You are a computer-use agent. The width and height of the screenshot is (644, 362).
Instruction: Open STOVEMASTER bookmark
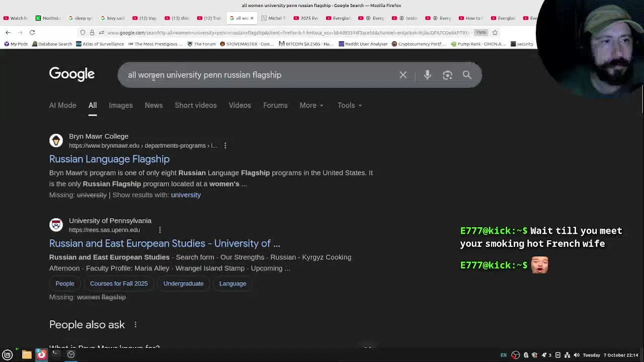click(246, 44)
